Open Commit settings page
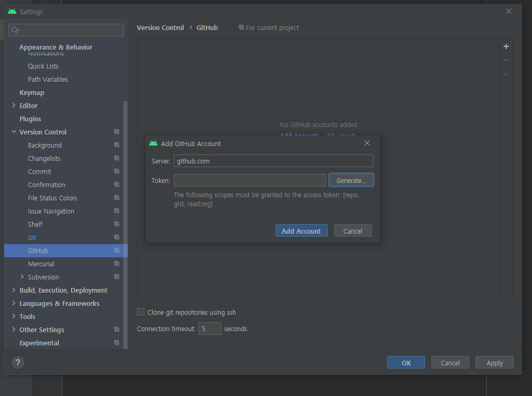Image resolution: width=532 pixels, height=396 pixels. [40, 172]
